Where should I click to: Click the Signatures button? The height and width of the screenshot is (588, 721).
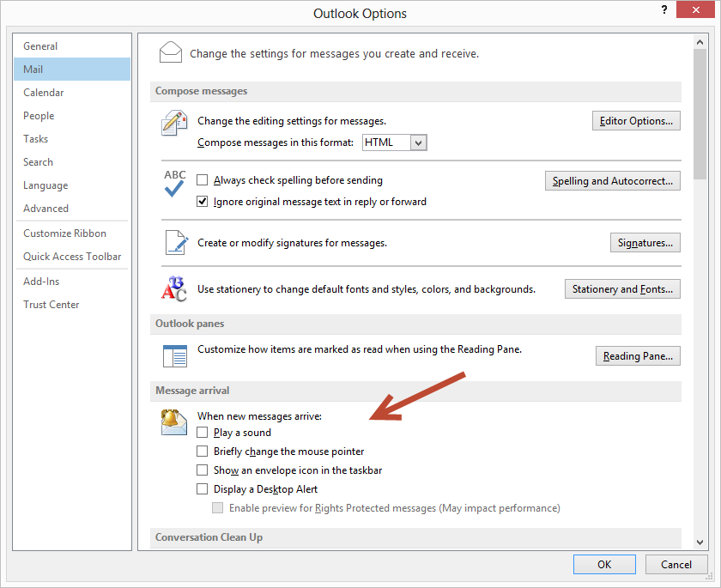coord(645,243)
